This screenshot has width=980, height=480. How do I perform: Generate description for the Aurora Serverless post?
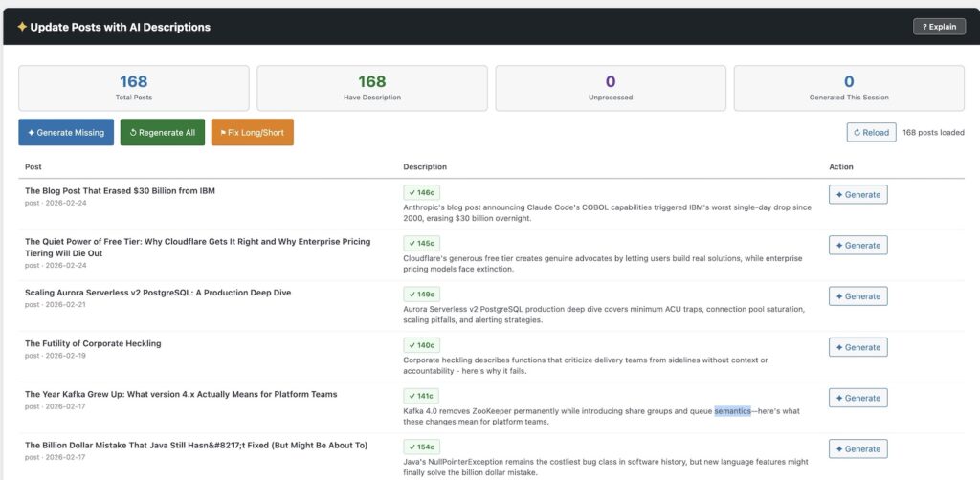[x=857, y=296]
